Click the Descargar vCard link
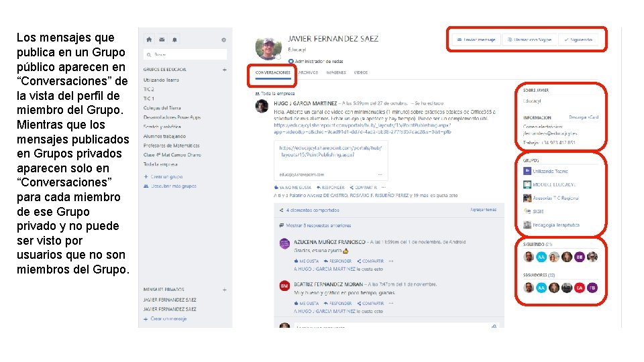 584,117
